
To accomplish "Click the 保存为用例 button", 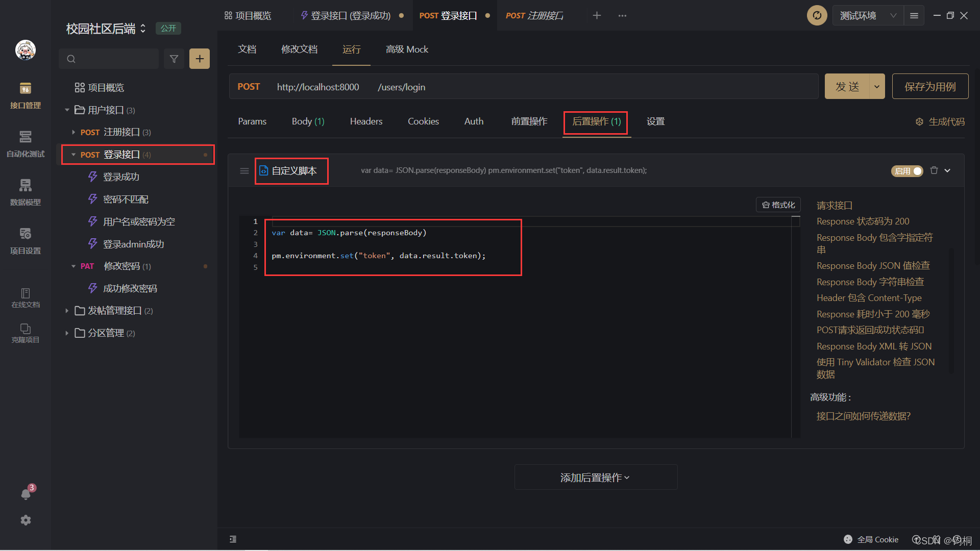I will [929, 87].
